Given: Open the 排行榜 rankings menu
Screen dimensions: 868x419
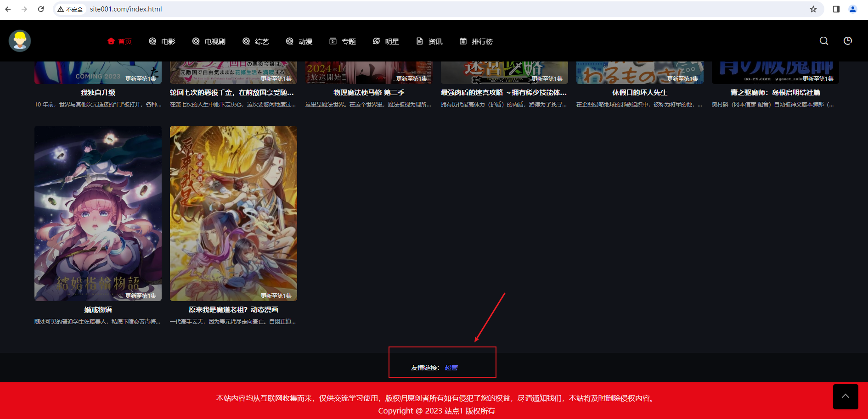Looking at the screenshot, I should click(x=476, y=41).
